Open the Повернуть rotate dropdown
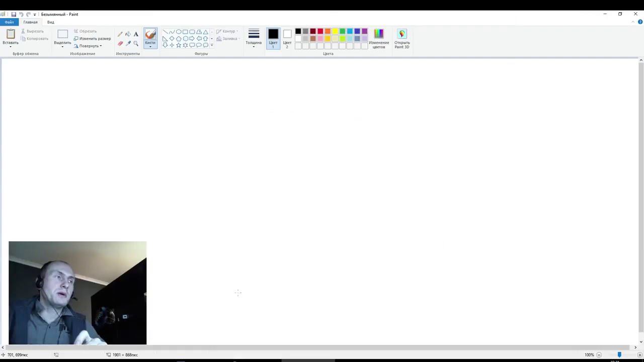The width and height of the screenshot is (644, 362). pyautogui.click(x=88, y=46)
